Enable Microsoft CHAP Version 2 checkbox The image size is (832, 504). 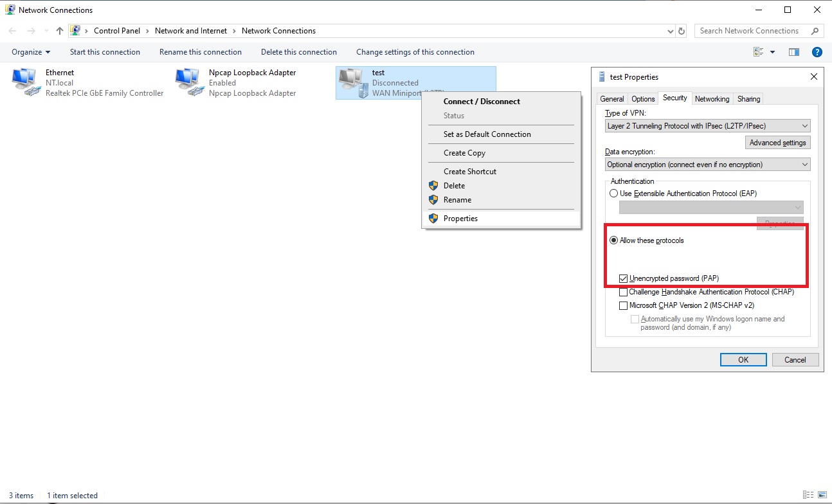623,305
